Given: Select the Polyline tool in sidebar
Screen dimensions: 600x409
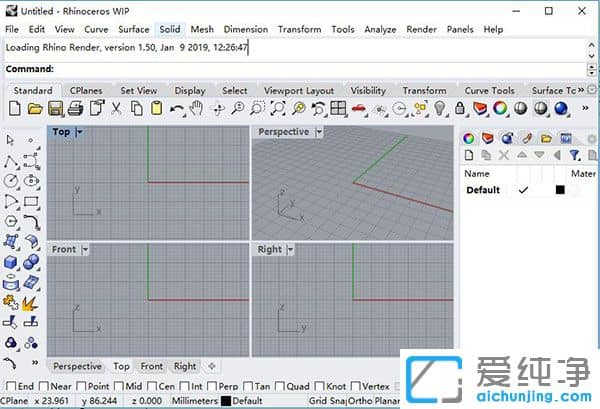Looking at the screenshot, I should click(11, 162).
